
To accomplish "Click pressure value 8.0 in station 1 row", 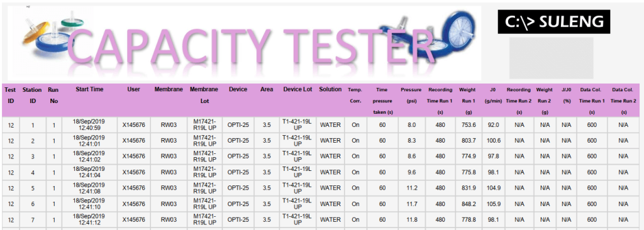I will (412, 125).
